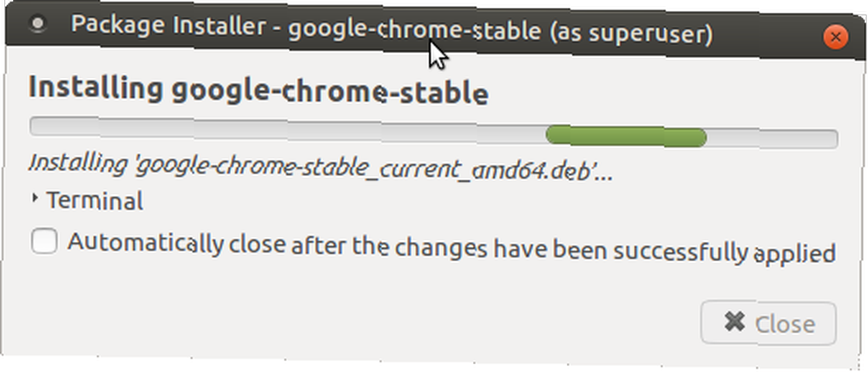Click the greyed-out Close button

click(768, 323)
